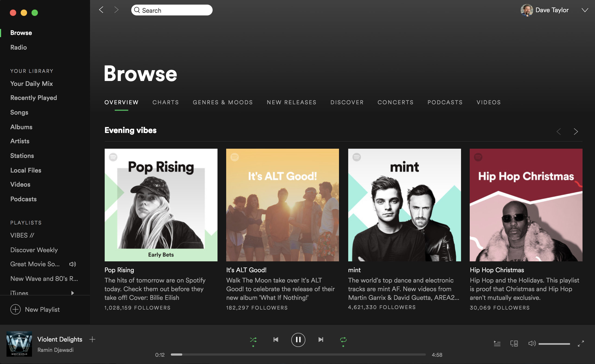Click the skip to next track icon
595x364 pixels.
[x=321, y=339]
